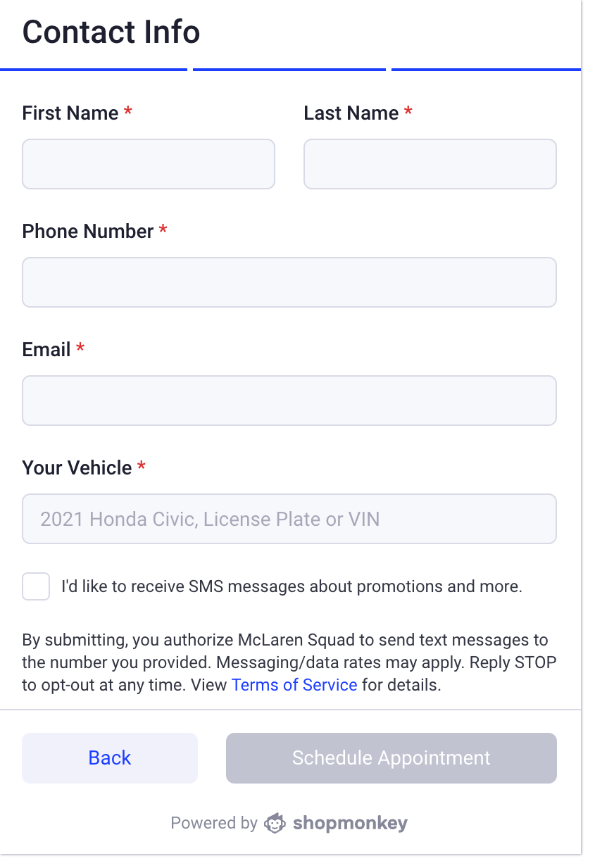
Task: Click the red asterisk next to First Name
Action: [x=127, y=111]
